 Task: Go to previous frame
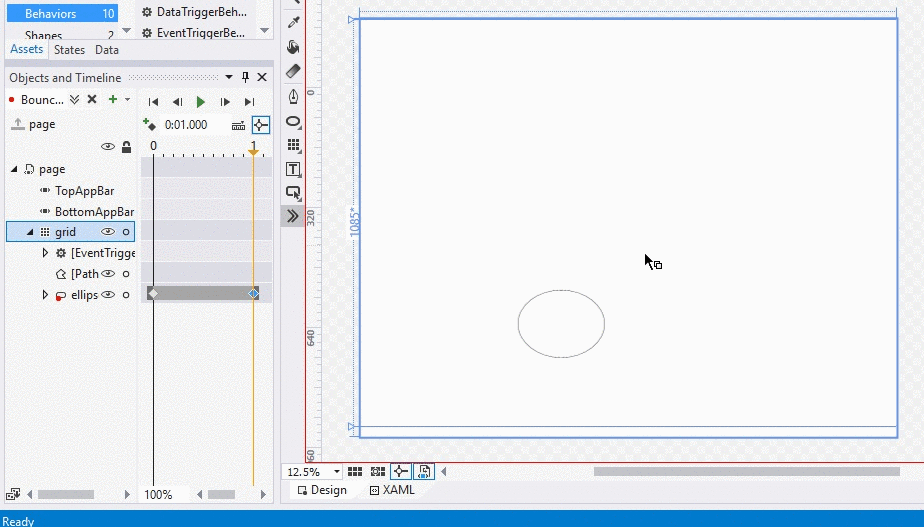[177, 102]
